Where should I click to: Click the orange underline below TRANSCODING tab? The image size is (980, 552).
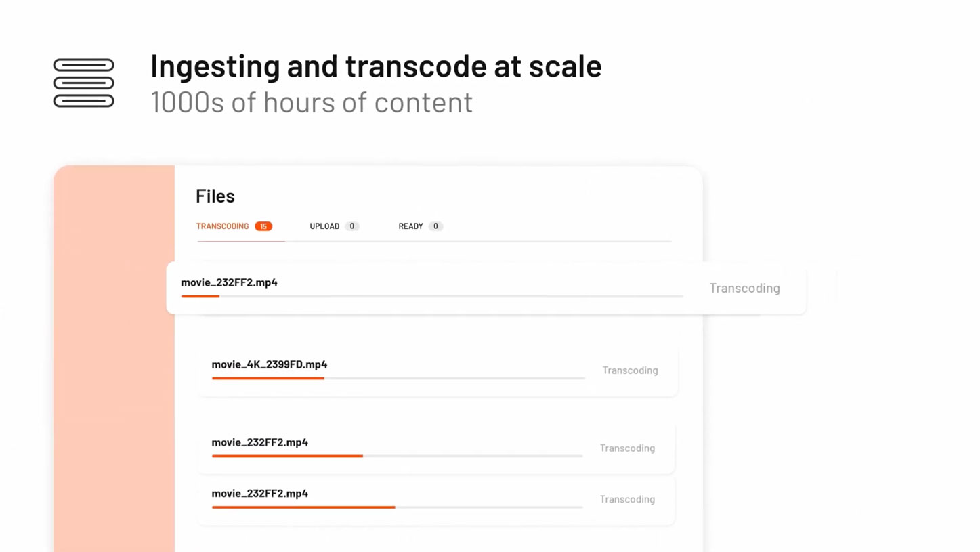click(x=240, y=241)
